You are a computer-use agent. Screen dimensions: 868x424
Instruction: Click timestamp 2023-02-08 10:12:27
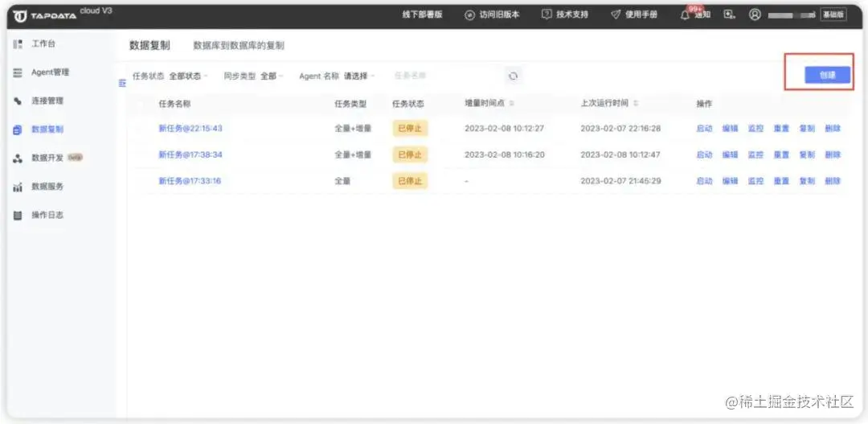[x=504, y=128]
